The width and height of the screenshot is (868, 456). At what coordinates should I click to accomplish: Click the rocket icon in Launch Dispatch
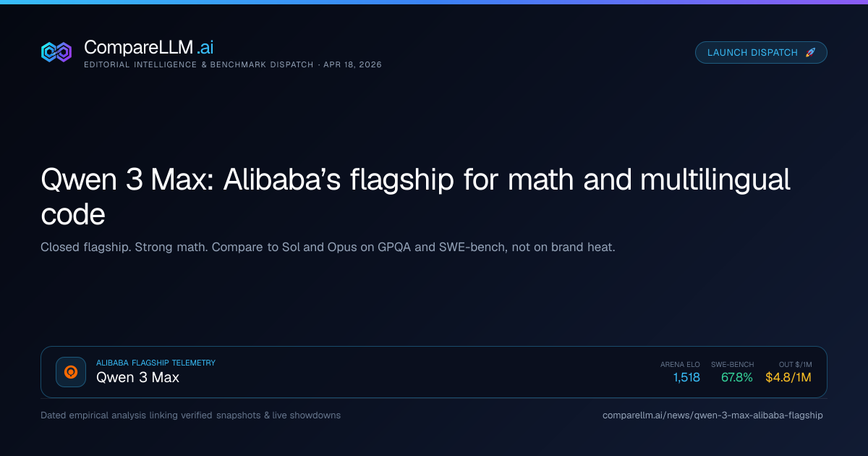point(810,53)
